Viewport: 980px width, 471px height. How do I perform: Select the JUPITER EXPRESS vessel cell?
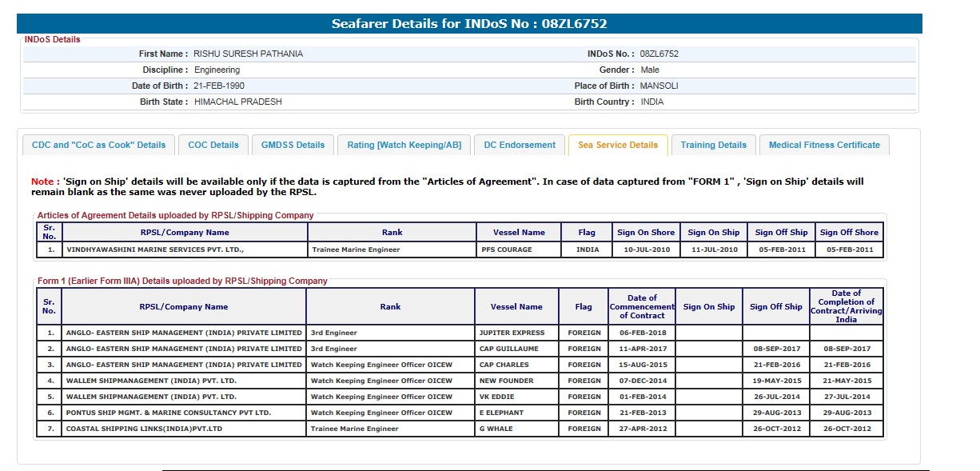pyautogui.click(x=512, y=333)
